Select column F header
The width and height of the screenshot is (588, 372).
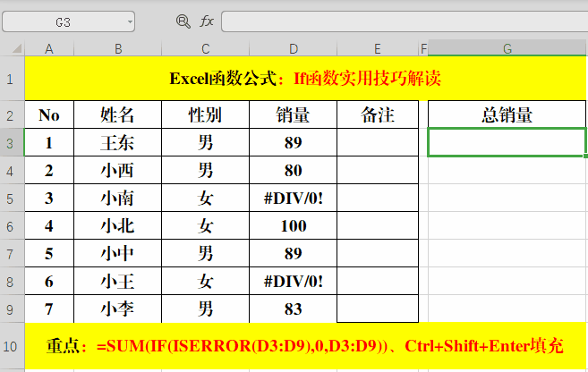tap(423, 48)
